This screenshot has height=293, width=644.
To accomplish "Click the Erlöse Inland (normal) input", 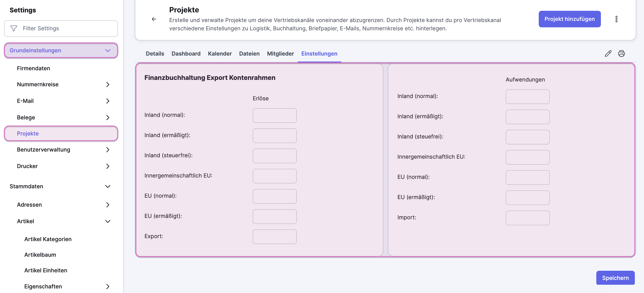I will (x=275, y=115).
